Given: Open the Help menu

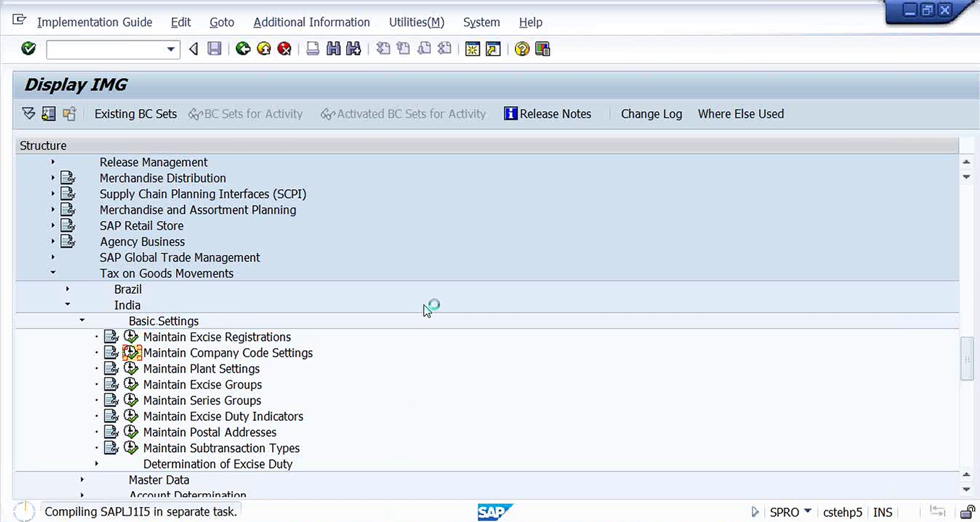Looking at the screenshot, I should point(530,22).
